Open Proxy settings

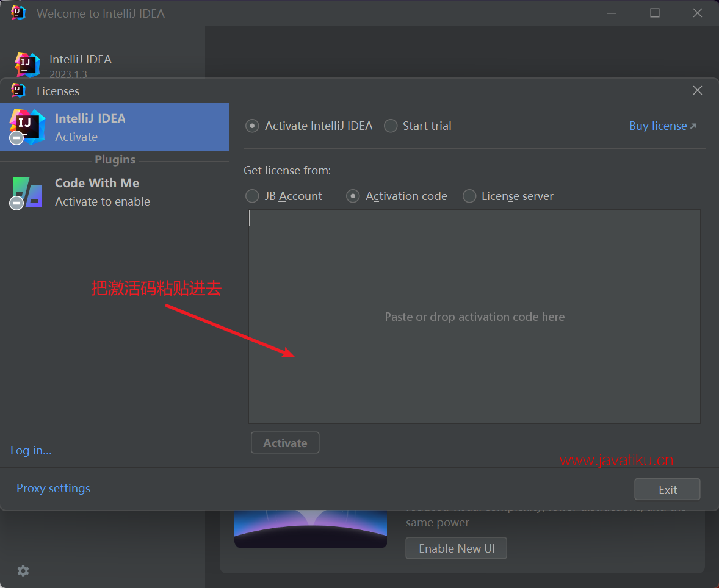pos(53,488)
